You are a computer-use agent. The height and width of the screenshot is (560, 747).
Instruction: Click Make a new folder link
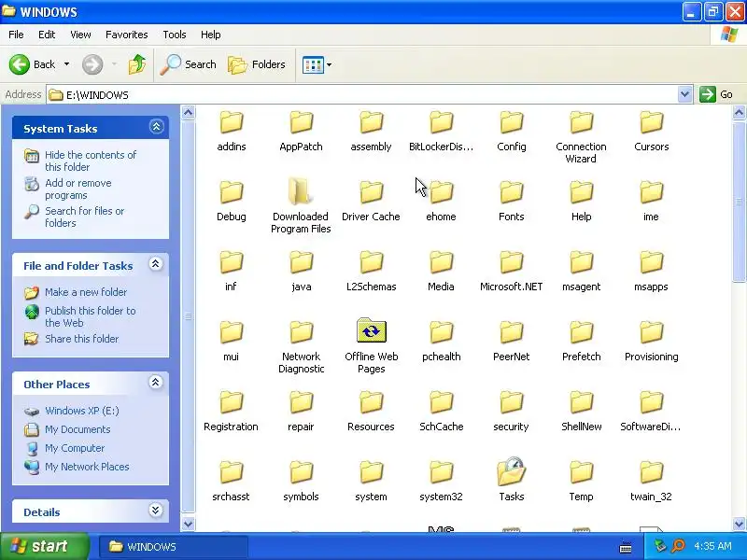(86, 292)
